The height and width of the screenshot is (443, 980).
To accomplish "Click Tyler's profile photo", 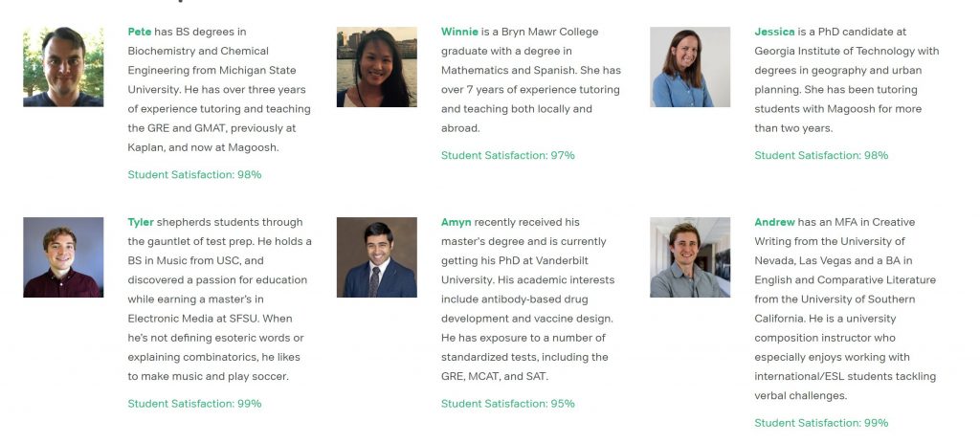I will [63, 257].
